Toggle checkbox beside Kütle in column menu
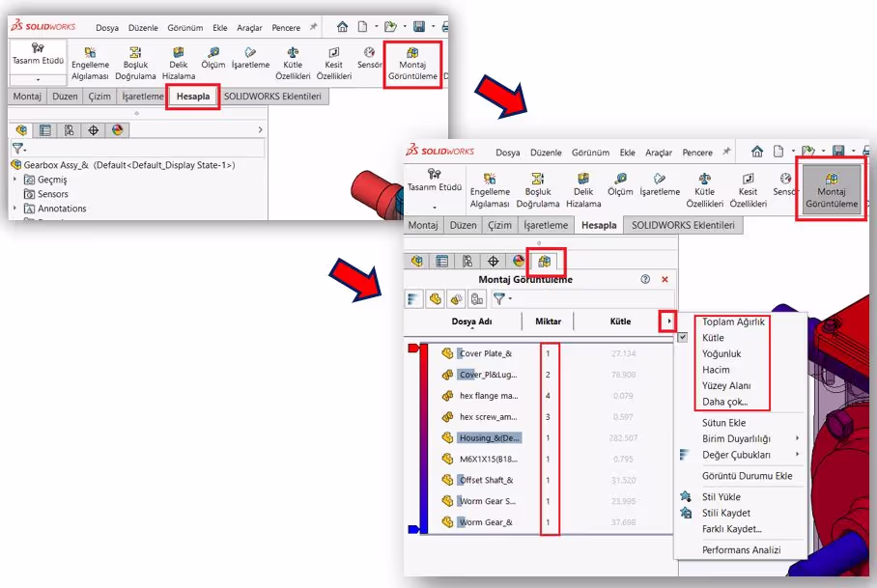 (682, 338)
